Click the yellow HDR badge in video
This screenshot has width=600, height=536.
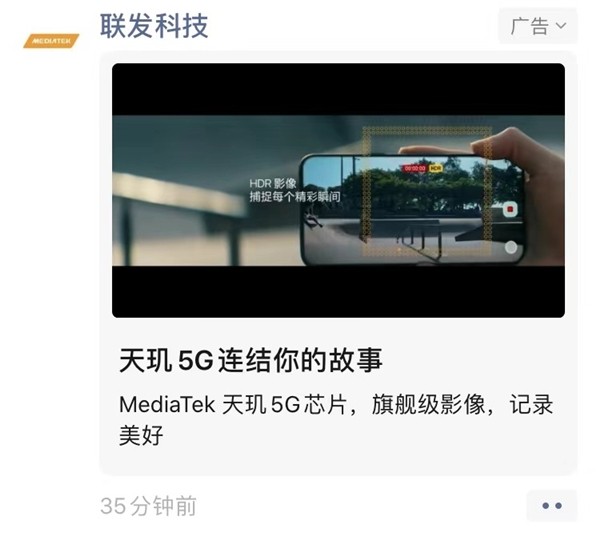436,168
